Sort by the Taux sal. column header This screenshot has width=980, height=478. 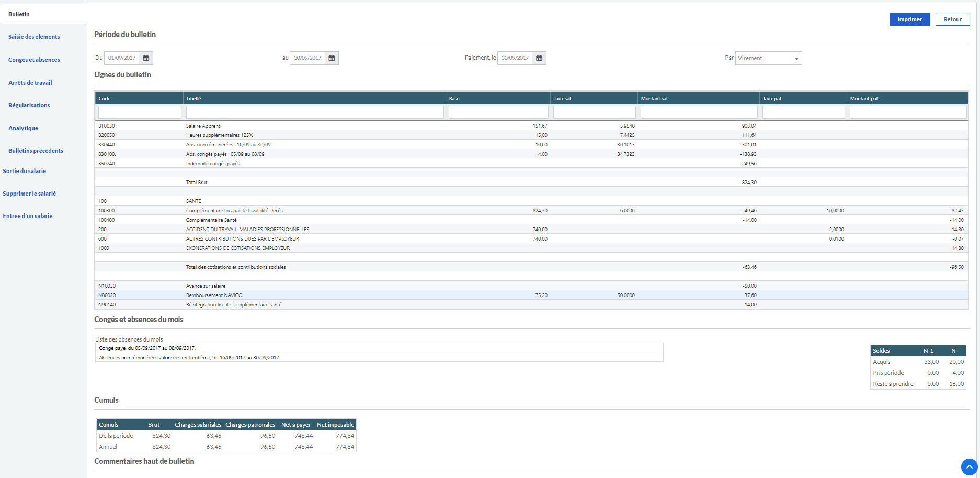click(594, 98)
